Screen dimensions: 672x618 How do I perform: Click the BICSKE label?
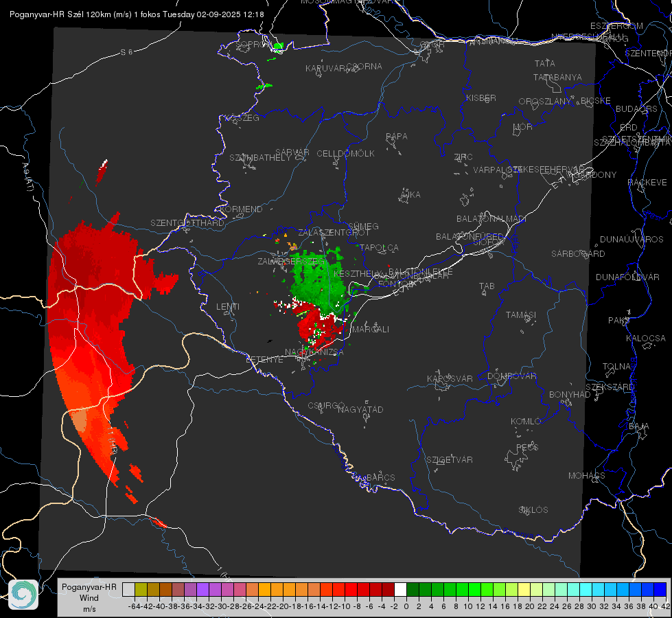[595, 101]
